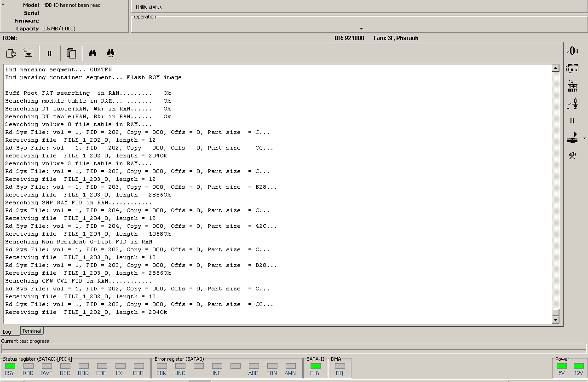Click the UNC error register indicator

point(180,366)
